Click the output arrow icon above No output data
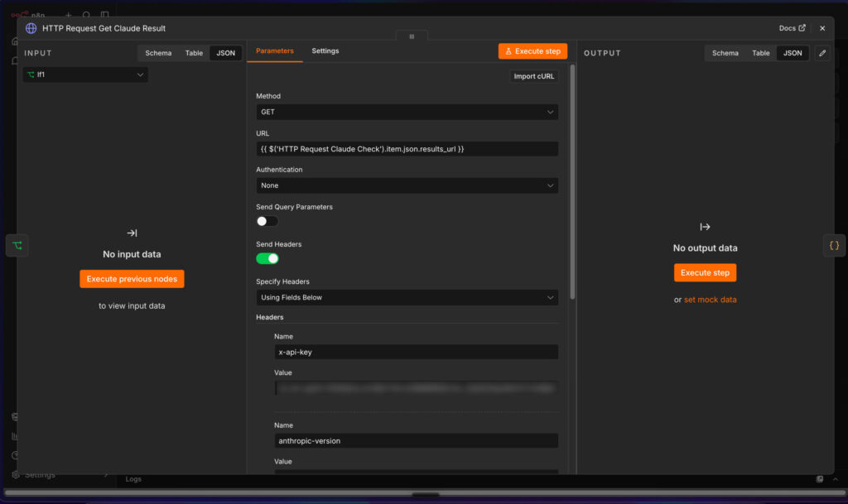Image resolution: width=848 pixels, height=504 pixels. (x=705, y=227)
